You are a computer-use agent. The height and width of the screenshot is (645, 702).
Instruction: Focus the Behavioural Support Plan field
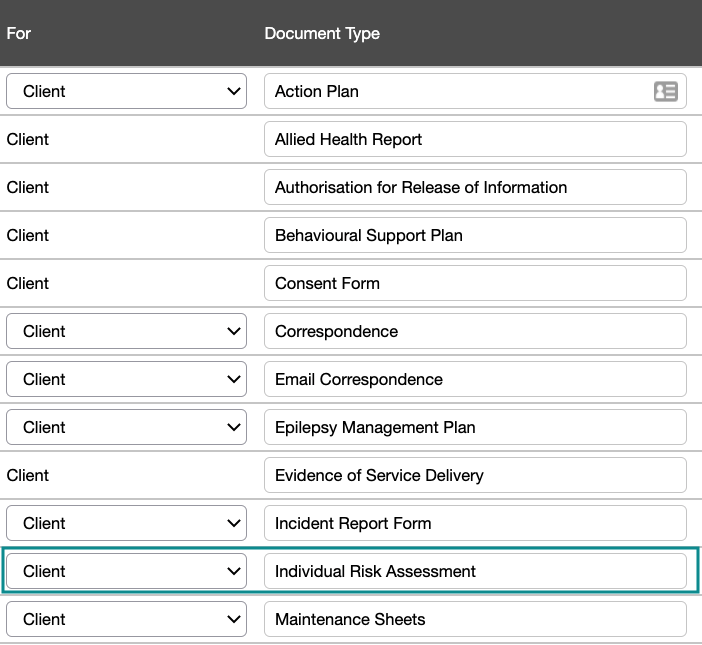(x=475, y=235)
